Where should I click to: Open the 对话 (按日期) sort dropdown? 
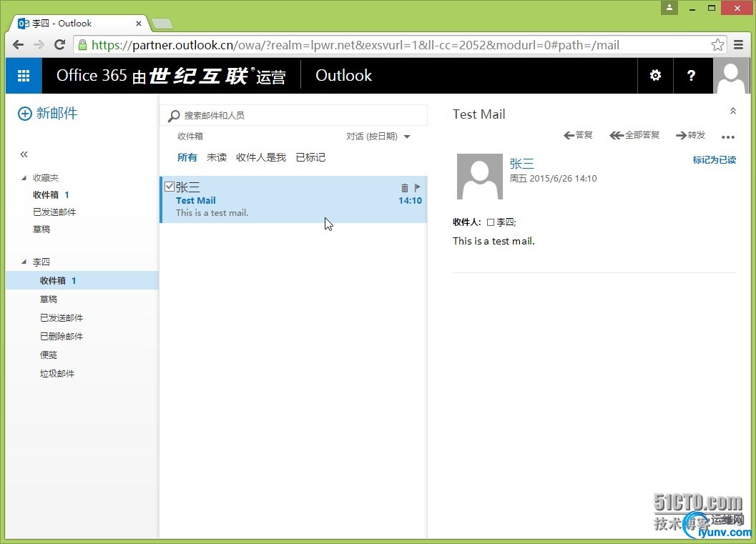coord(378,137)
